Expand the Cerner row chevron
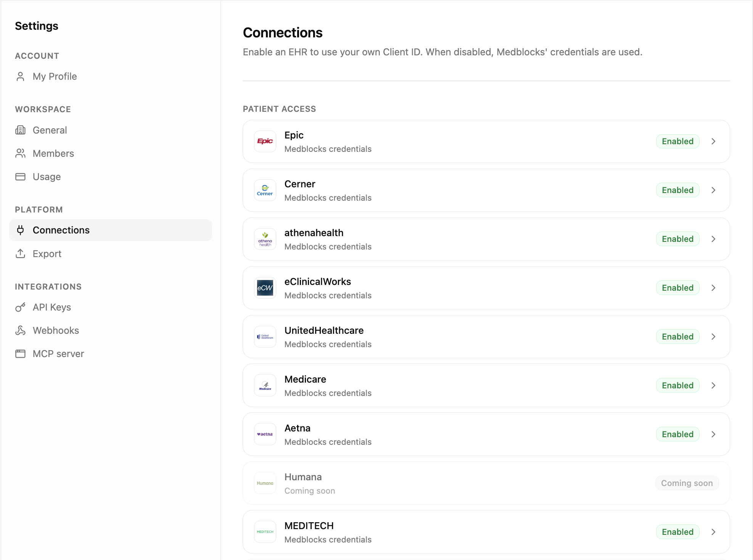753x560 pixels. click(x=713, y=190)
